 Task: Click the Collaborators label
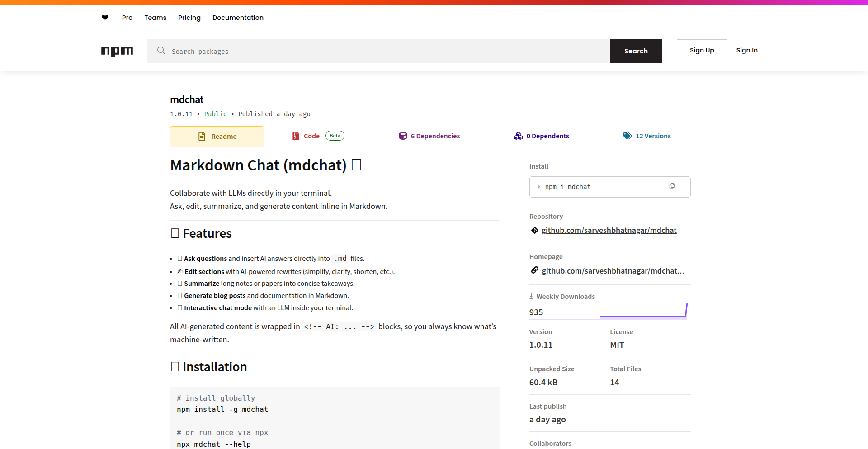coord(550,444)
